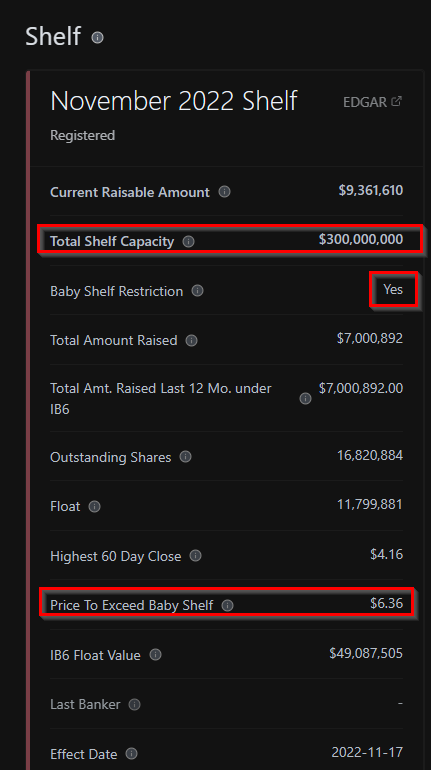Click info icon beside IB6 Float Value
The image size is (431, 770).
point(155,655)
